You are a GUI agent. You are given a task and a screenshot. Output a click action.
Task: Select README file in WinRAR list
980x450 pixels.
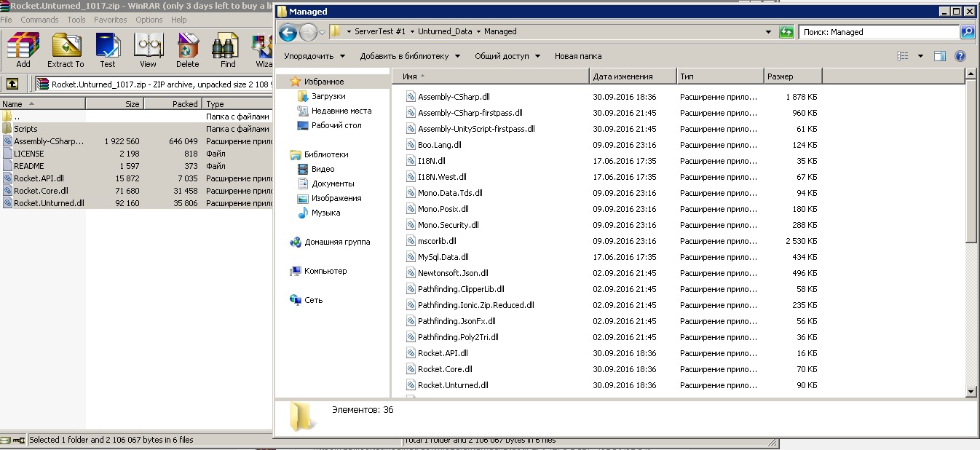(28, 166)
